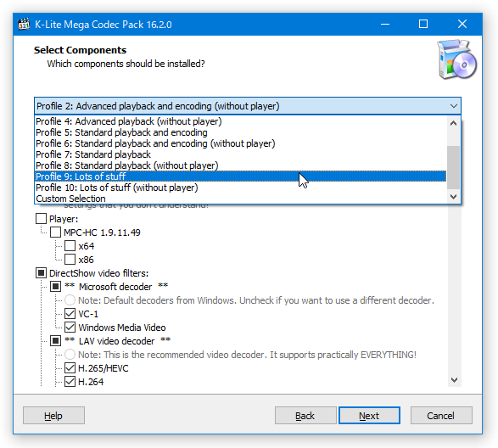Close the K-Lite installer window
The width and height of the screenshot is (498, 448).
(x=462, y=24)
